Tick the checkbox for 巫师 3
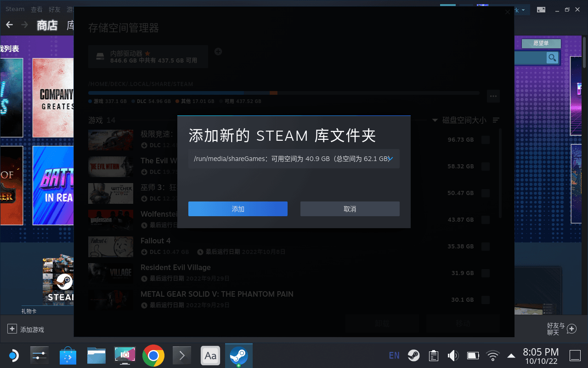 [485, 193]
